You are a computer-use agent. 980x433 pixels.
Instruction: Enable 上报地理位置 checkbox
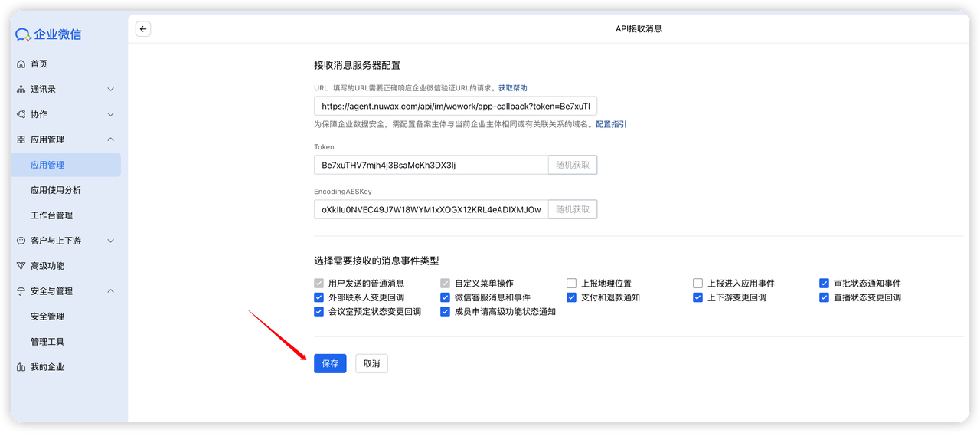[x=572, y=284]
